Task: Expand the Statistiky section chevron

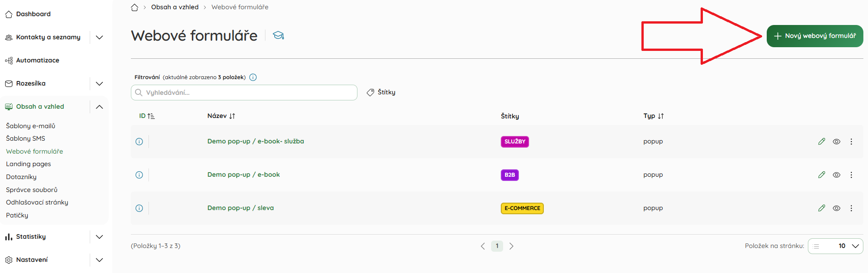Action: point(99,237)
